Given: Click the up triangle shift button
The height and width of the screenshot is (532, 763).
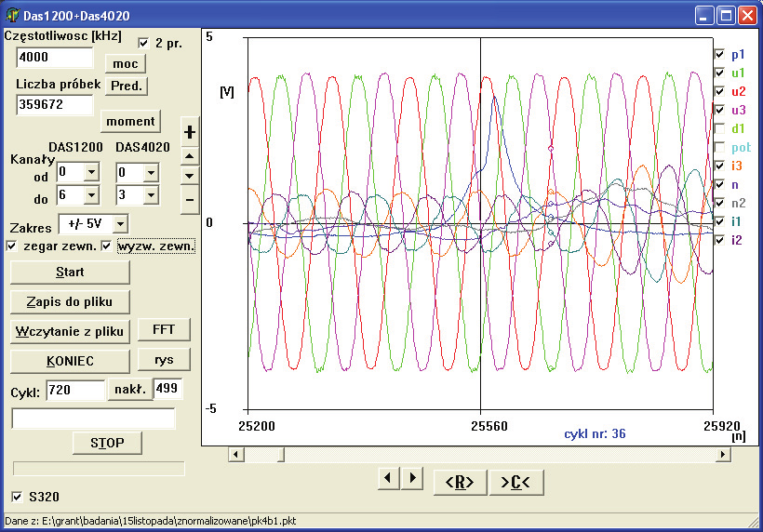Looking at the screenshot, I should click(x=190, y=156).
